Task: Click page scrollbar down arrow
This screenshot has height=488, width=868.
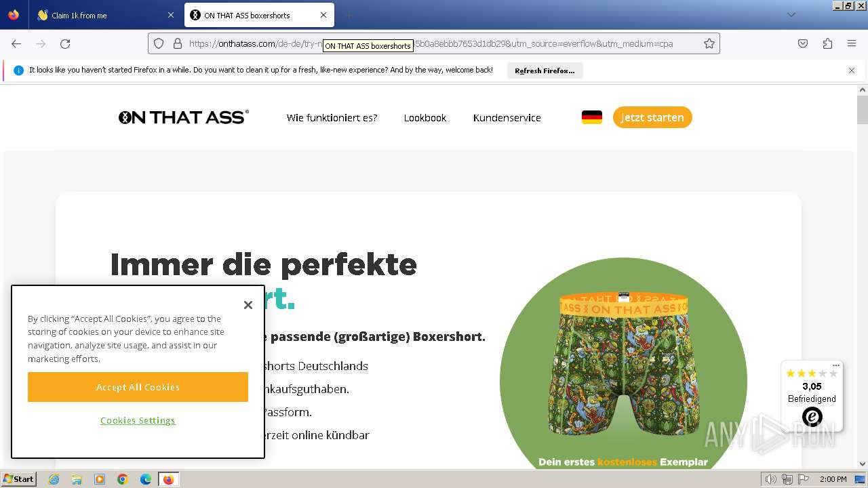Action: pyautogui.click(x=863, y=464)
